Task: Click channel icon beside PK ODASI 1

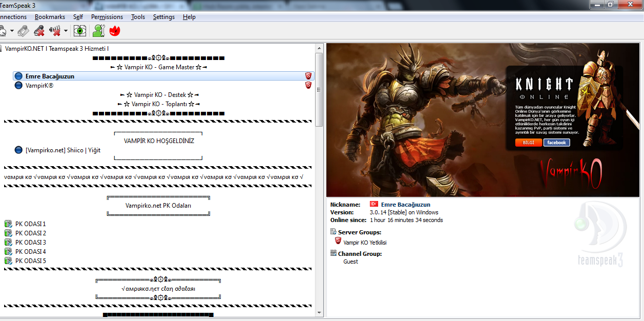Action: 8,224
